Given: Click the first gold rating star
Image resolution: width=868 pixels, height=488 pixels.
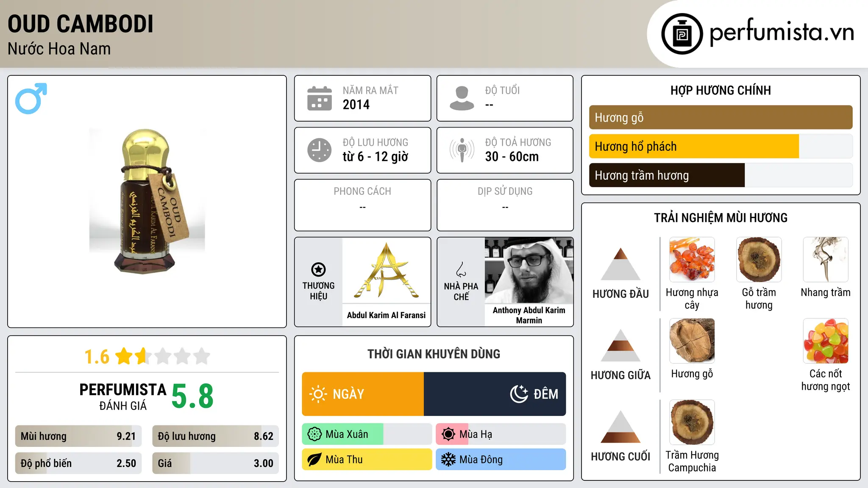Looking at the screenshot, I should [124, 356].
